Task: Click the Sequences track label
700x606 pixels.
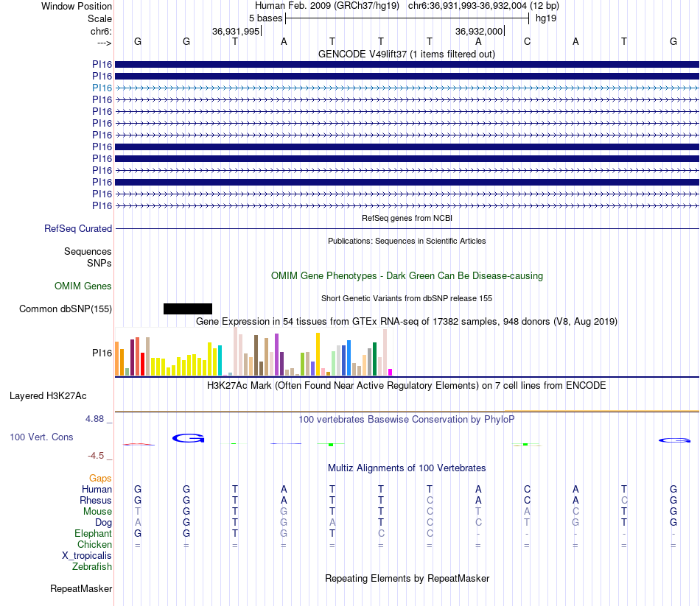Action: click(88, 251)
